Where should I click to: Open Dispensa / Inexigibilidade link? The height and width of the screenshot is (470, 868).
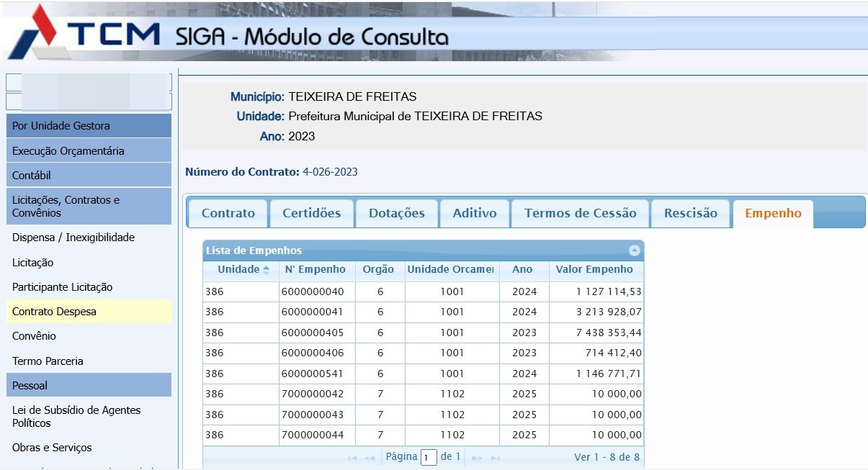coord(73,238)
